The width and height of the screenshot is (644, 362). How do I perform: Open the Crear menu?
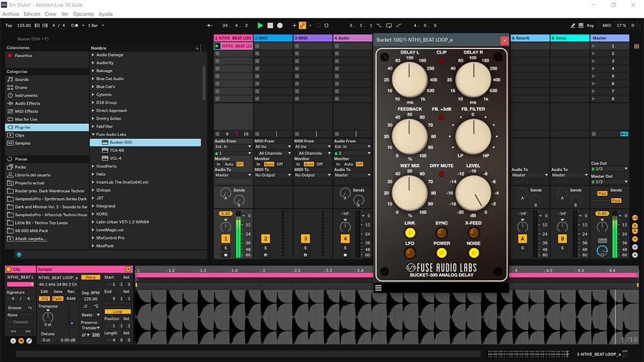51,14
